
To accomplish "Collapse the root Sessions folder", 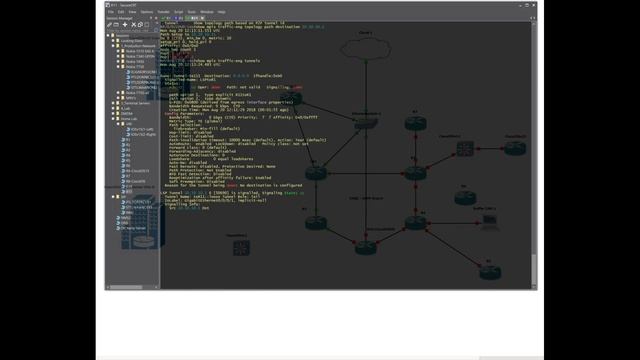I will pyautogui.click(x=108, y=36).
